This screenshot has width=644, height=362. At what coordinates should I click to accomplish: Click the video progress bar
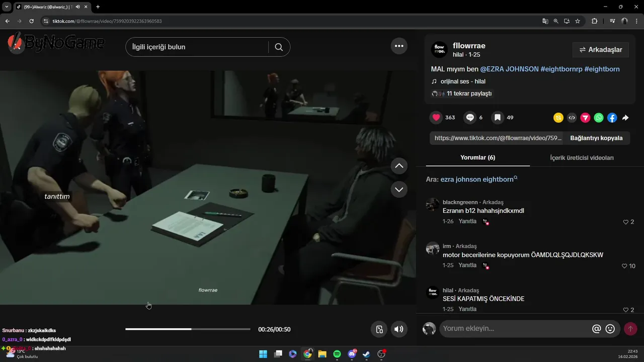(188, 329)
